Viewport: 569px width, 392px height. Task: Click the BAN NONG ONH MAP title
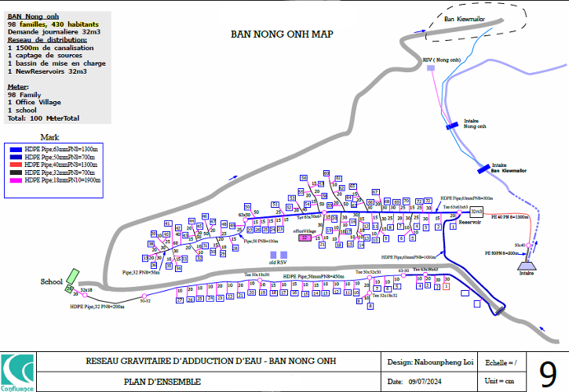pyautogui.click(x=282, y=35)
